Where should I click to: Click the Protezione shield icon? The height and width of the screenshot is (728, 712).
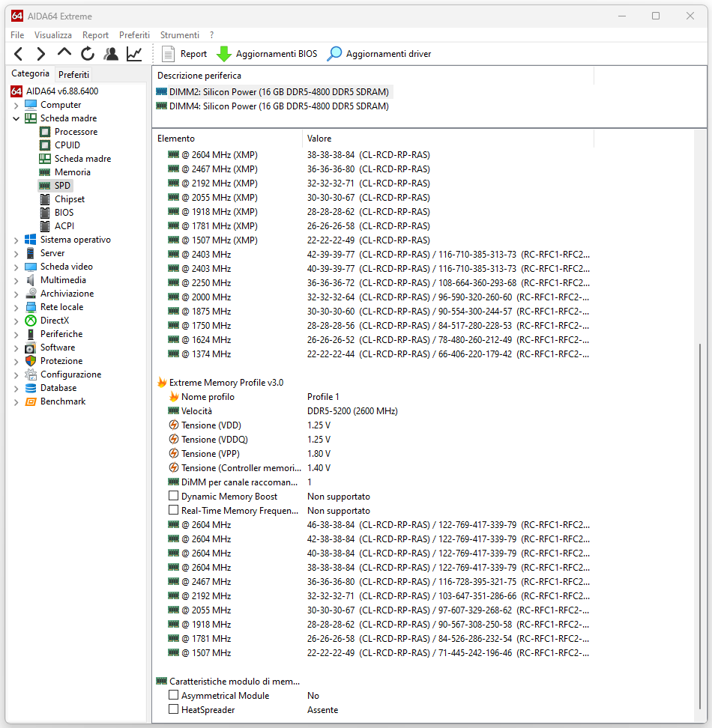31,361
